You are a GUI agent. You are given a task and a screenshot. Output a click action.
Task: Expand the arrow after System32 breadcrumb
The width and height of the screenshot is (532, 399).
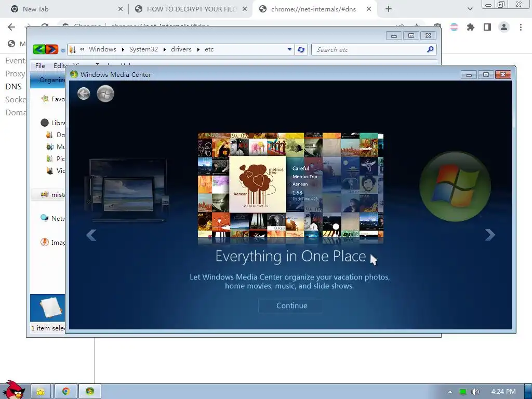pos(165,49)
